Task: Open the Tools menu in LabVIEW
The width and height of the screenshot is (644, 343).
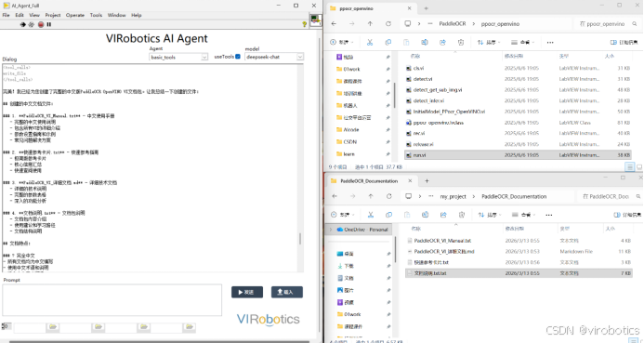Action: click(96, 15)
